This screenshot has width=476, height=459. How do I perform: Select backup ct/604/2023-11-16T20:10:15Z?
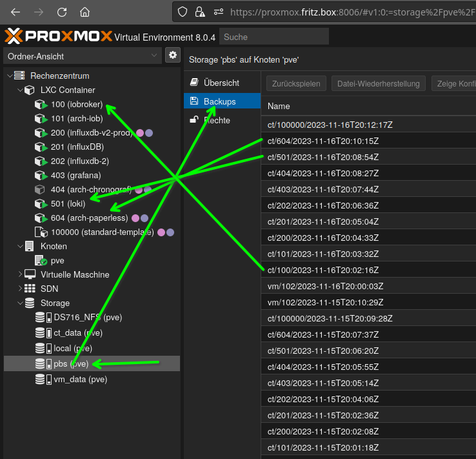coord(368,141)
